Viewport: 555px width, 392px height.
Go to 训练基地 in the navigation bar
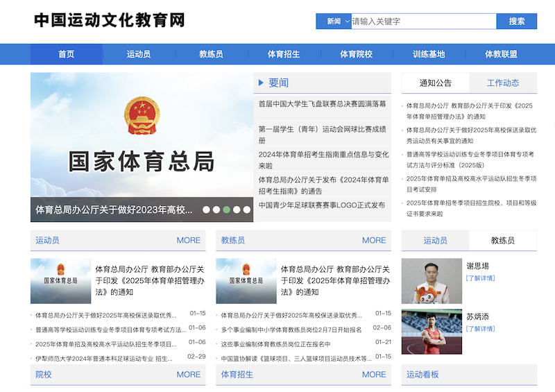click(429, 54)
